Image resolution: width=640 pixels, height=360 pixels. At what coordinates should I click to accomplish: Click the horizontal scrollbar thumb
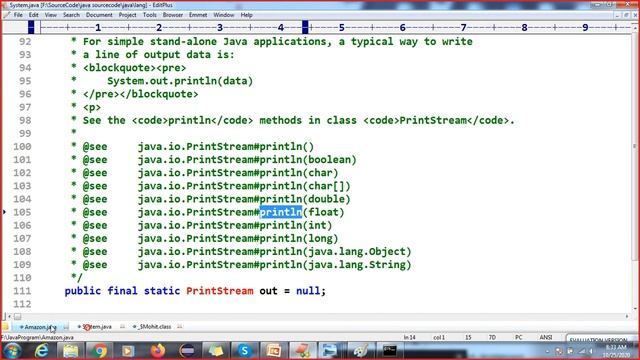[x=17, y=317]
